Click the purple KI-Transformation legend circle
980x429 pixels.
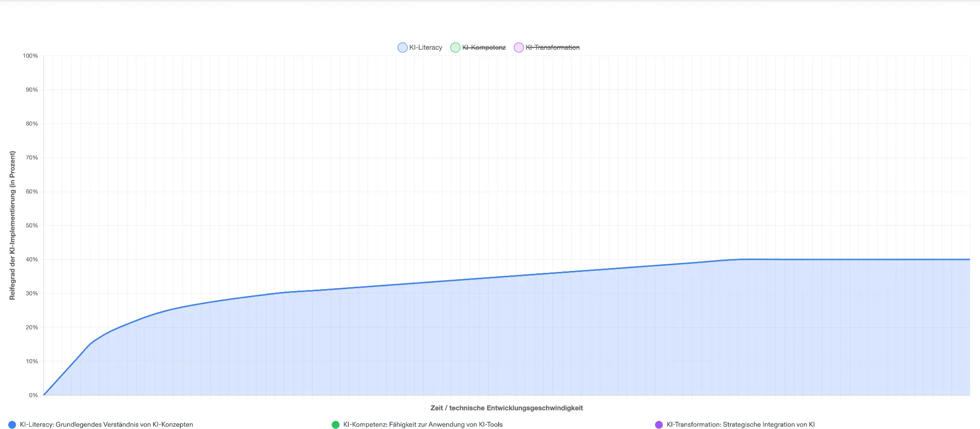[x=519, y=47]
